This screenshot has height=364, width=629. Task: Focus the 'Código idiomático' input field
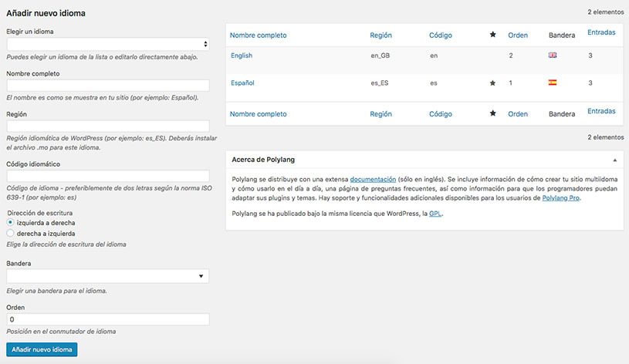[108, 176]
